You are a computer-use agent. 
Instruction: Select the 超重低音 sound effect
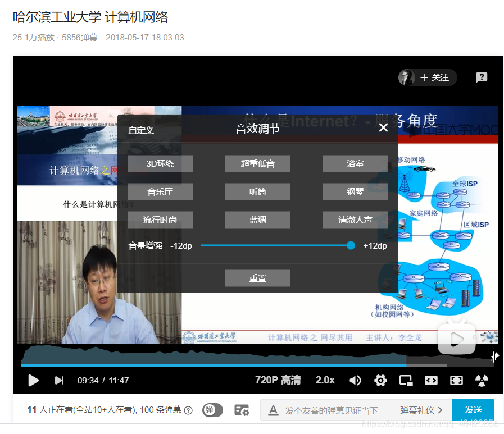(x=257, y=163)
